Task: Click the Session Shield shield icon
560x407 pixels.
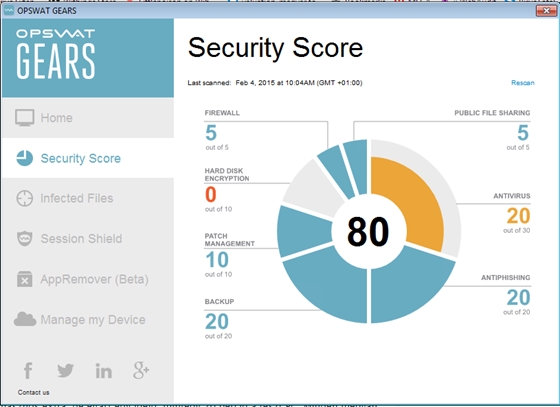Action: click(25, 238)
